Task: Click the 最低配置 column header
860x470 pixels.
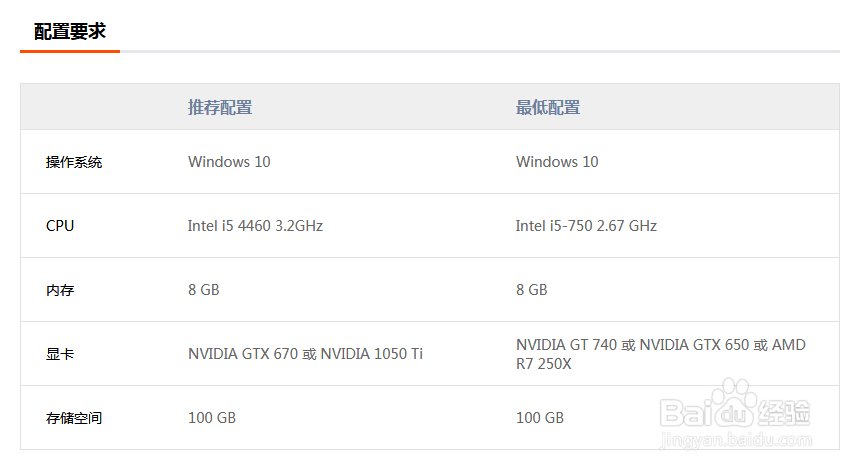Action: (x=548, y=107)
